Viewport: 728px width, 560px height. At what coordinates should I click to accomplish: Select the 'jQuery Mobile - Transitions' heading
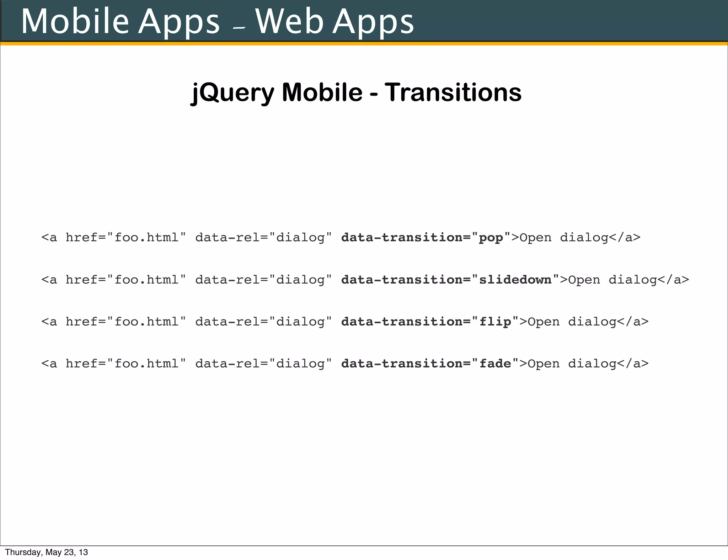(356, 93)
